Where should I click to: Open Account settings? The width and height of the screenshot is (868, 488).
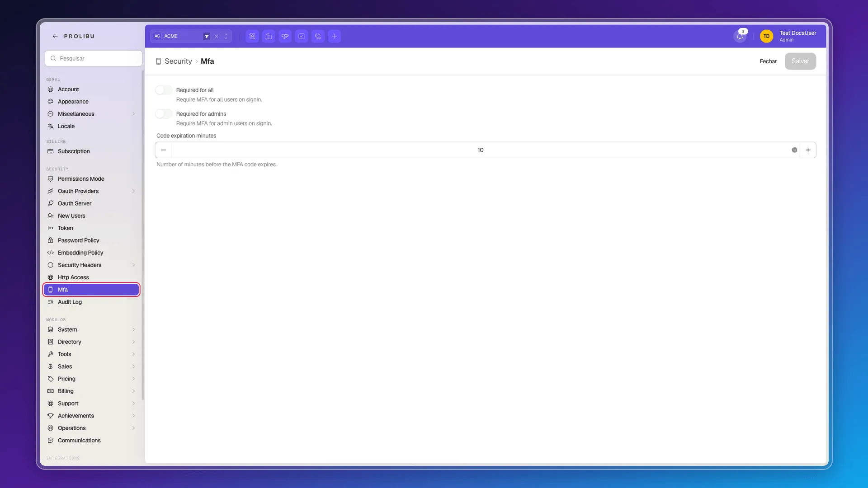point(91,89)
